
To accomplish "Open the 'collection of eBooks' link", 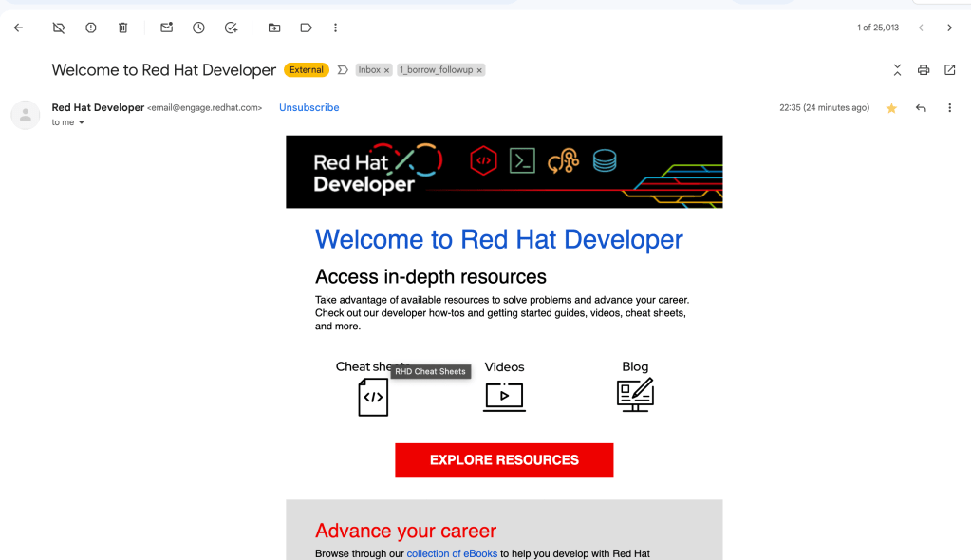I will coord(452,553).
